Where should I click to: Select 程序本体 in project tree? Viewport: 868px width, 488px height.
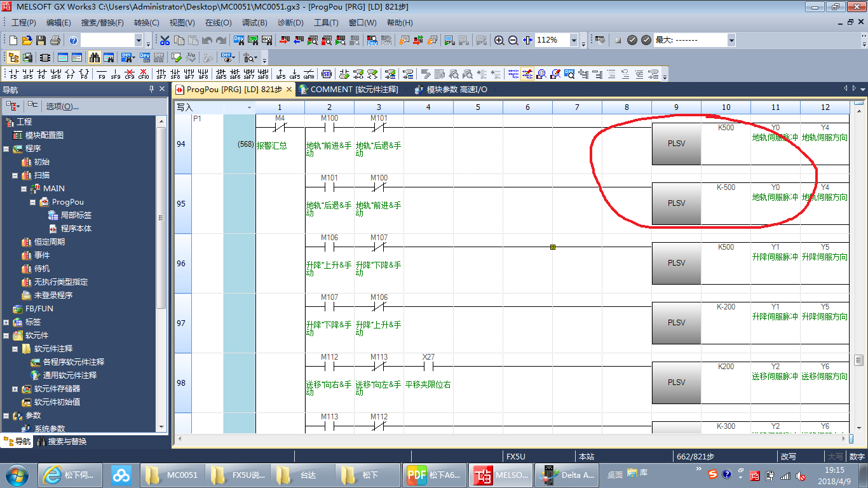(76, 229)
